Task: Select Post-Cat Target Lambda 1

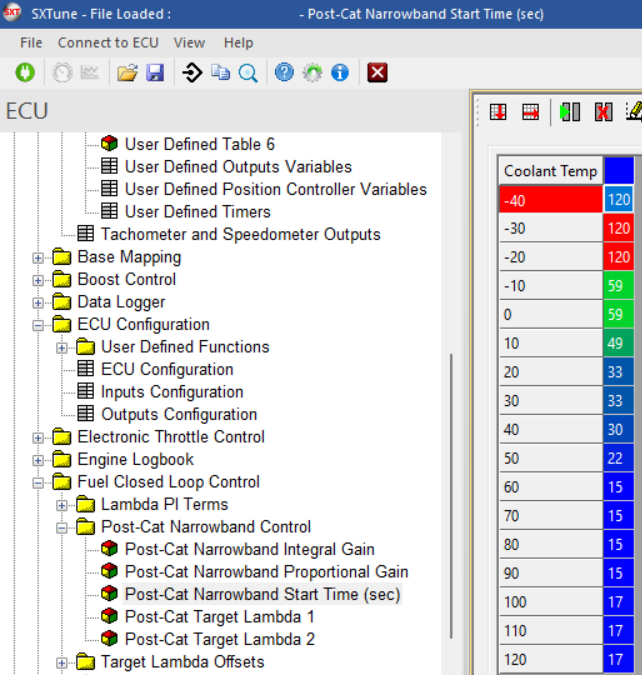Action: tap(219, 617)
